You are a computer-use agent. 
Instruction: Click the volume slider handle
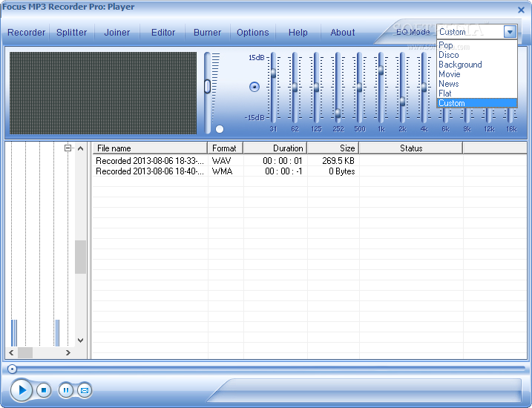(207, 86)
